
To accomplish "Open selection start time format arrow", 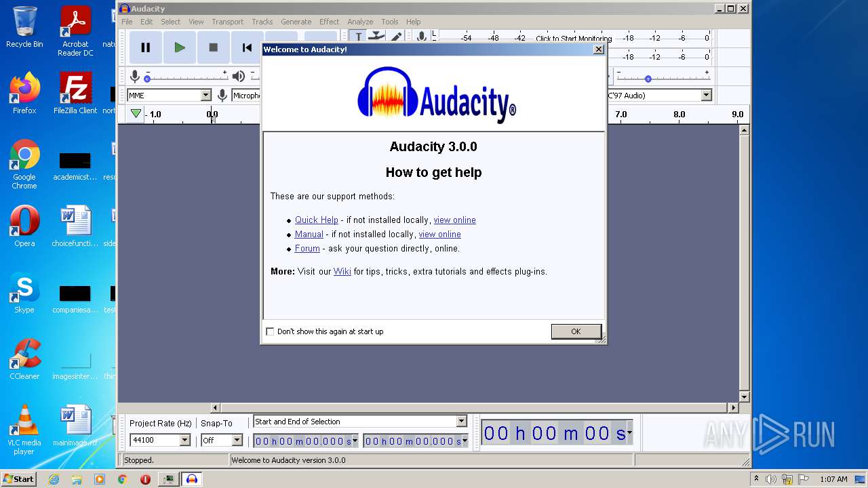I will (x=355, y=441).
